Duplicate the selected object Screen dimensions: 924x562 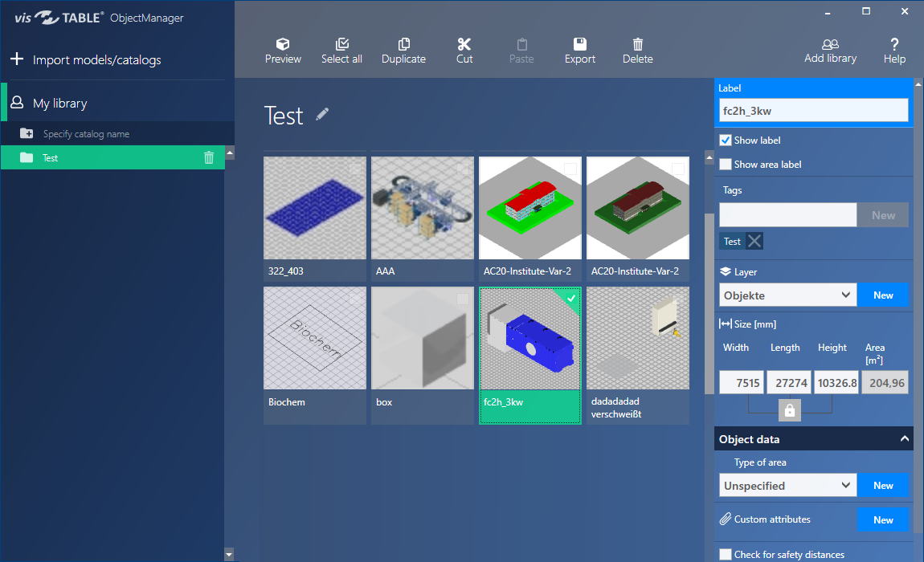(403, 48)
